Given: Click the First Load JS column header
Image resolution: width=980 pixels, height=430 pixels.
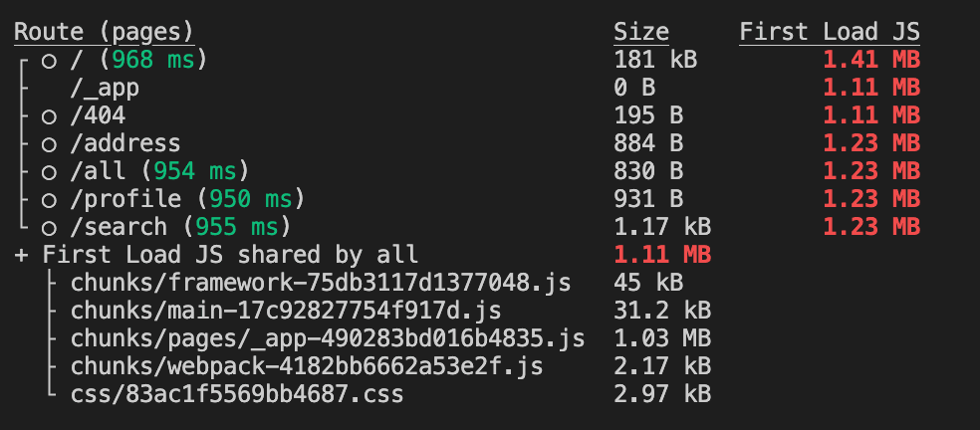Looking at the screenshot, I should pyautogui.click(x=829, y=32).
